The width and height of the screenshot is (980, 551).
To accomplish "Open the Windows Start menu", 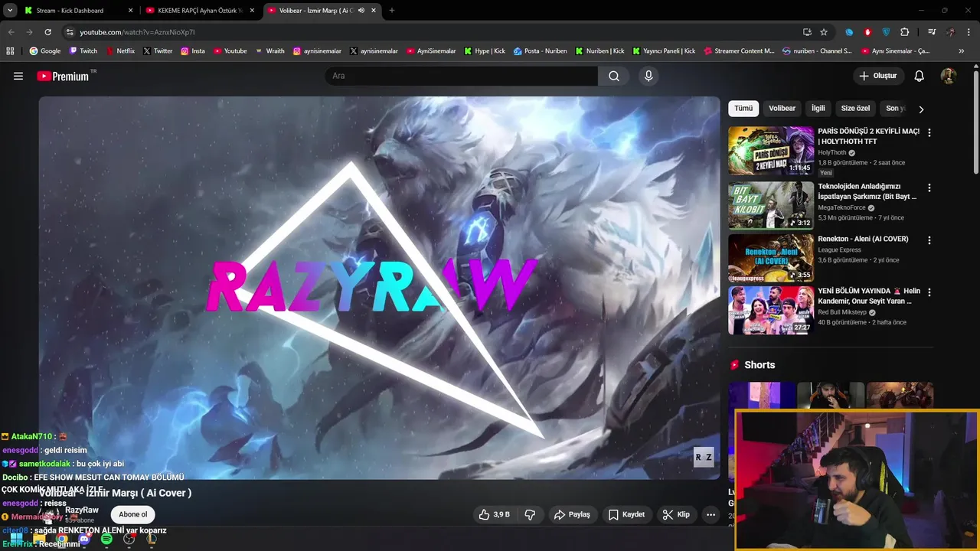I will pyautogui.click(x=16, y=540).
